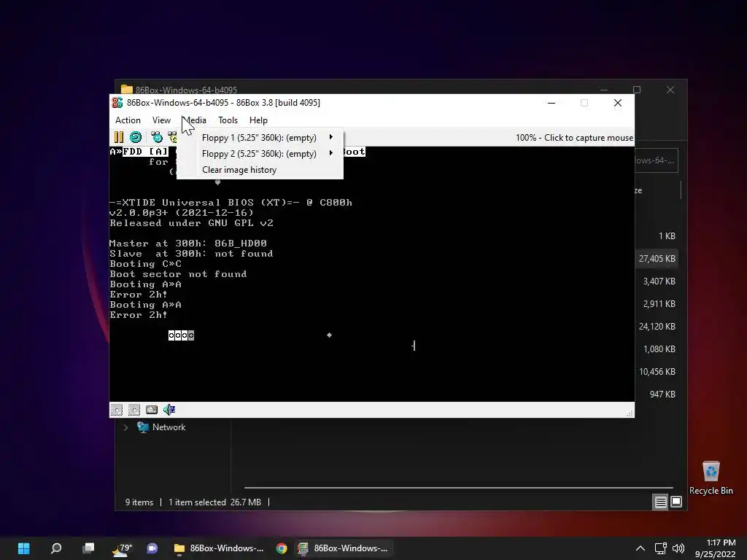Close the File Explorer window behind
Image resolution: width=747 pixels, height=560 pixels.
670,90
